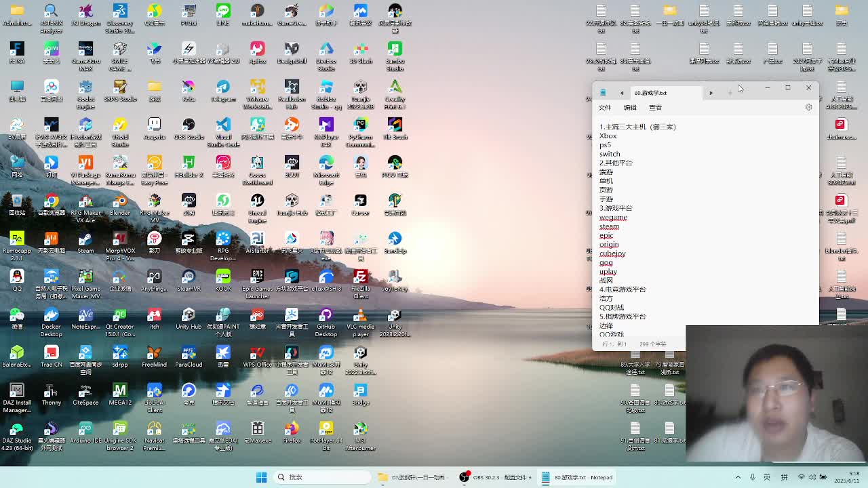This screenshot has height=488, width=868.
Task: Open WPS Office desktop shortcut
Action: (257, 357)
